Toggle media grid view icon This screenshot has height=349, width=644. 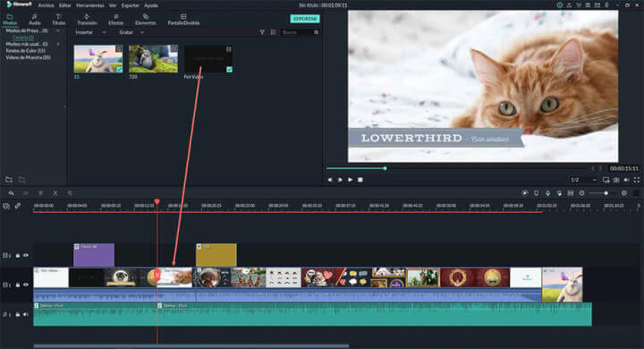click(273, 32)
